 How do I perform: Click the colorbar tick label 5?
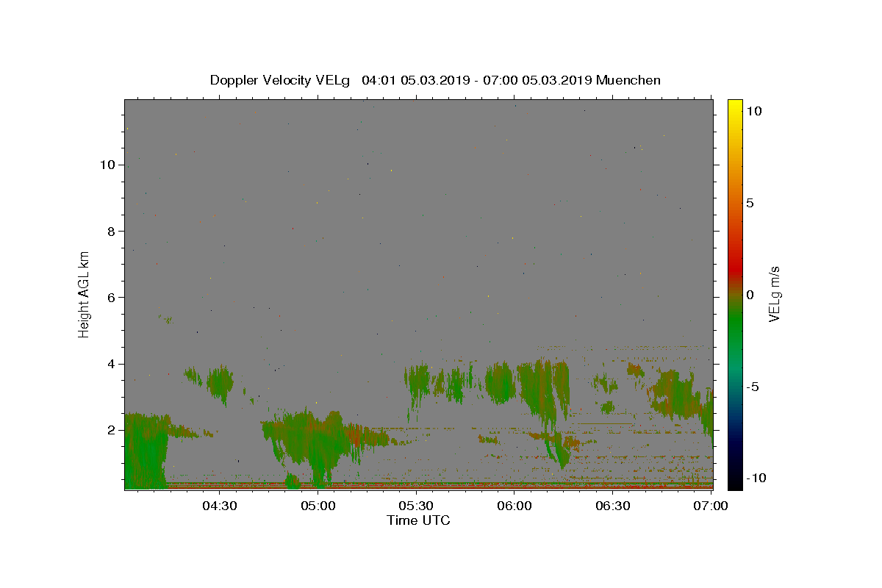pyautogui.click(x=750, y=203)
